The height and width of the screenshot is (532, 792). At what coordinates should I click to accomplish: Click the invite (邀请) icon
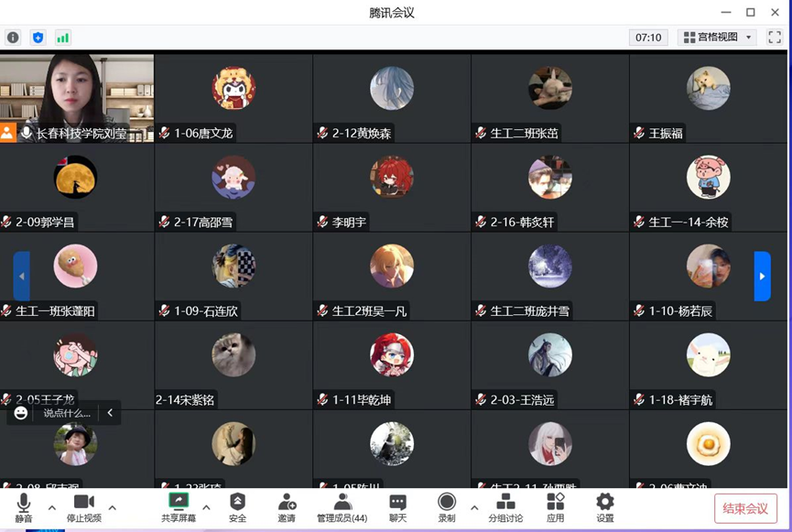coord(287,507)
